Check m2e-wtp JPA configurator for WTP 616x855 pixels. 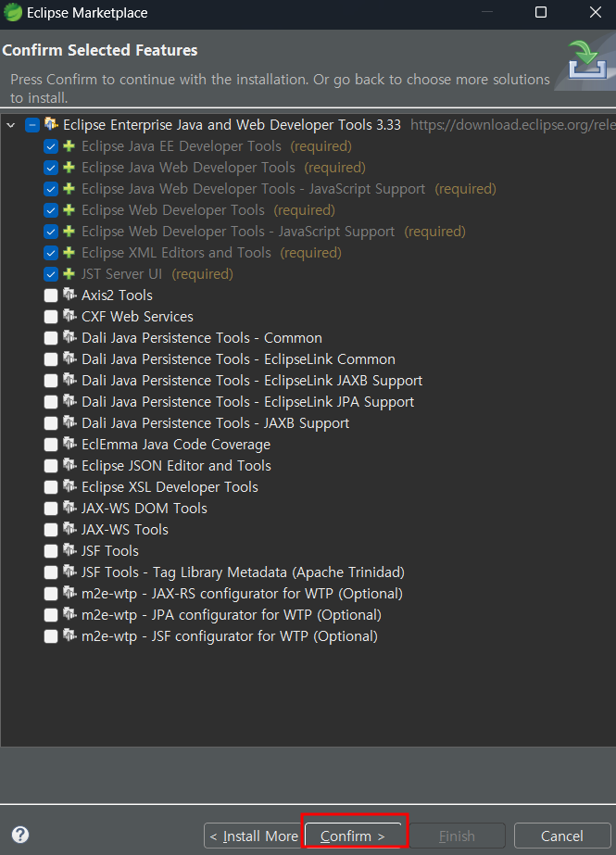click(x=51, y=614)
